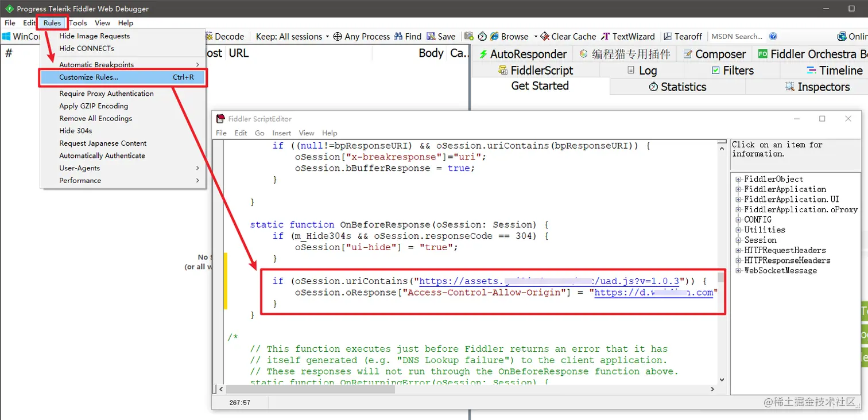Switch to the Composer tab
The width and height of the screenshot is (868, 420).
click(714, 54)
